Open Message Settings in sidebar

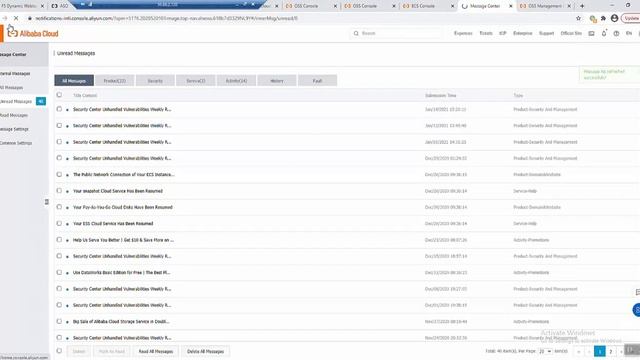coord(14,129)
